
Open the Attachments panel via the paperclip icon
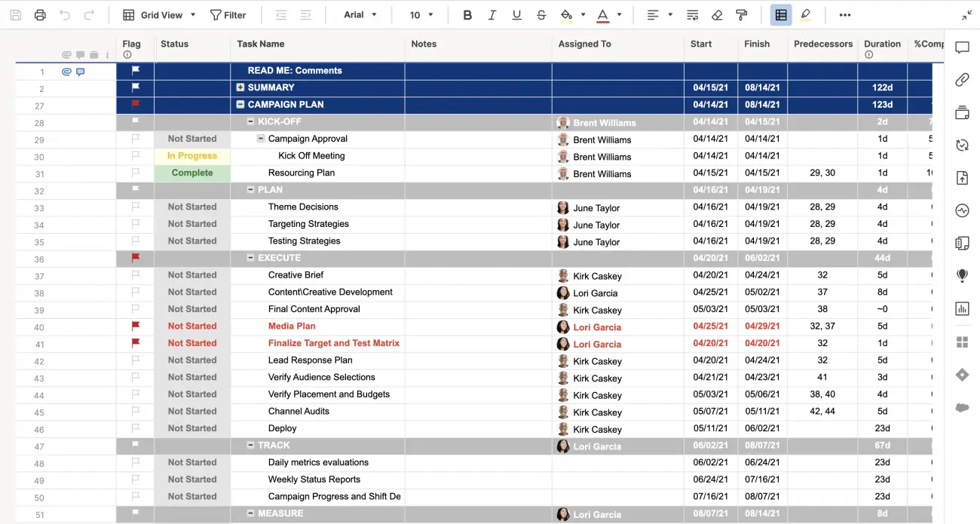(962, 80)
